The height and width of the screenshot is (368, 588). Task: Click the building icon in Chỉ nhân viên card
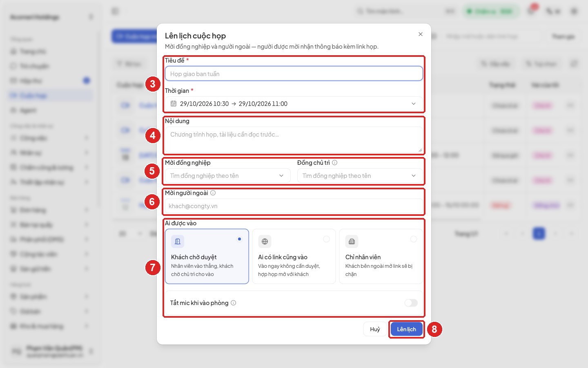(352, 242)
